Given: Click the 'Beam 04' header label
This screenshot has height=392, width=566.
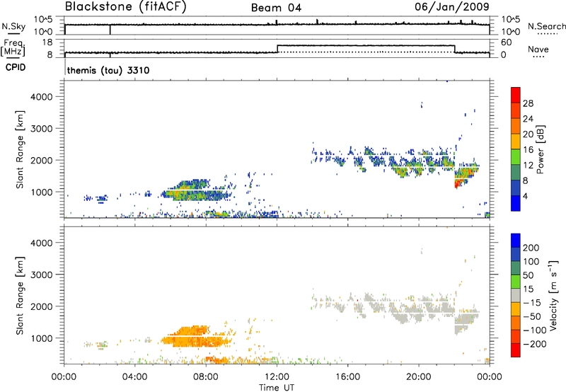Looking at the screenshot, I should 276,8.
